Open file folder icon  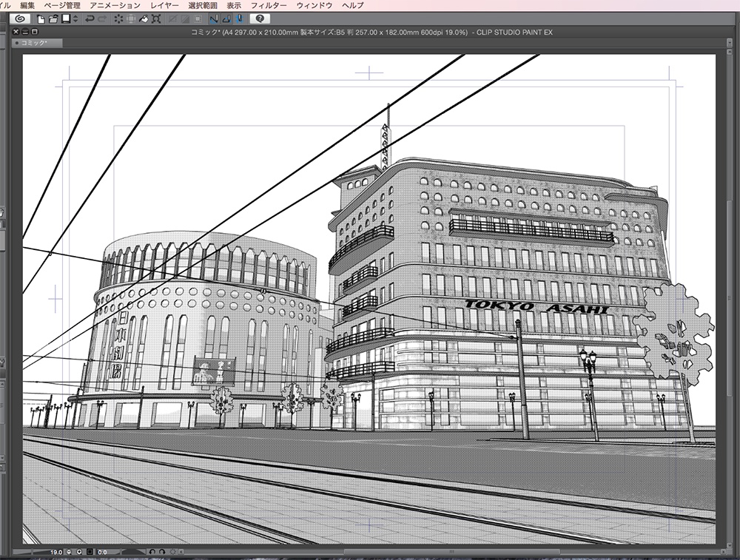(53, 19)
